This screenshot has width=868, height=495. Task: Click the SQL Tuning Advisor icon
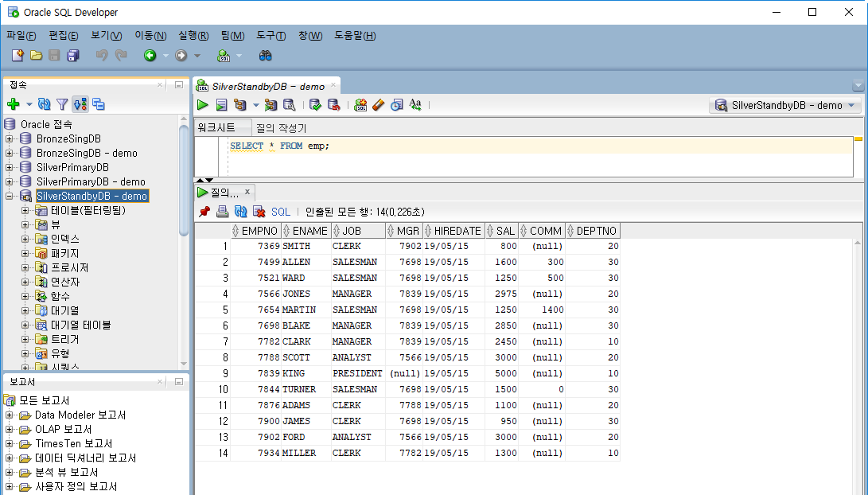pos(289,104)
